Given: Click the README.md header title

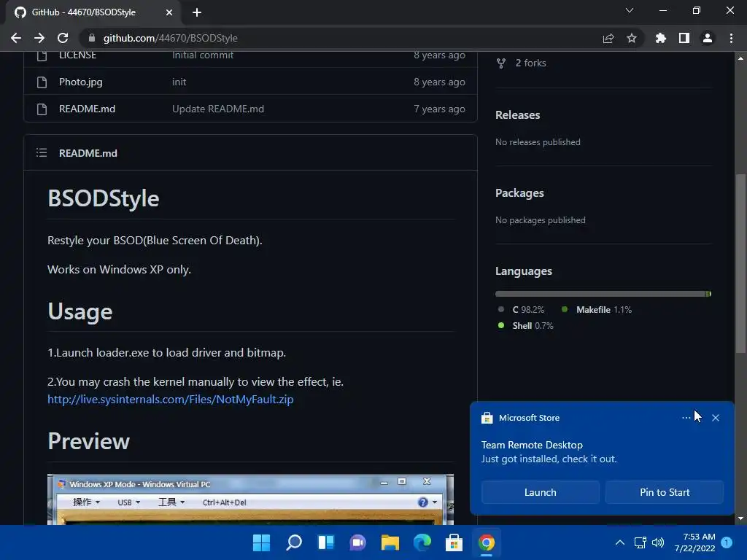Looking at the screenshot, I should (88, 153).
